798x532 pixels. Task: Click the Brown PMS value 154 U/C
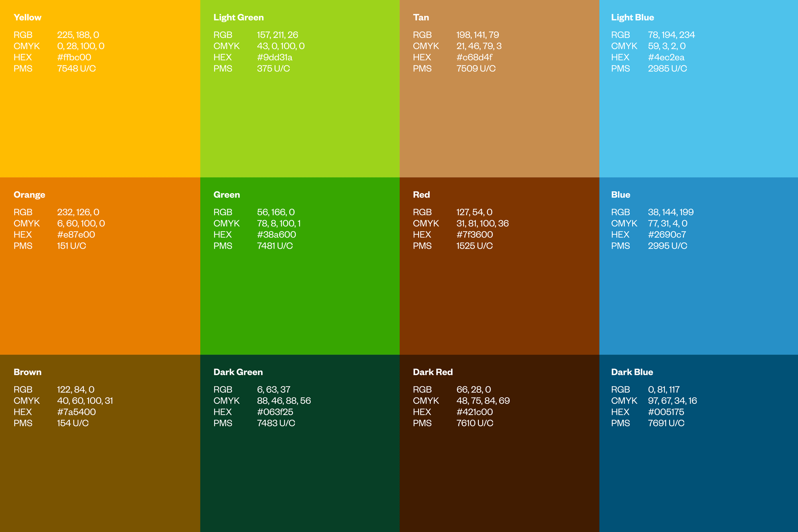tap(73, 423)
